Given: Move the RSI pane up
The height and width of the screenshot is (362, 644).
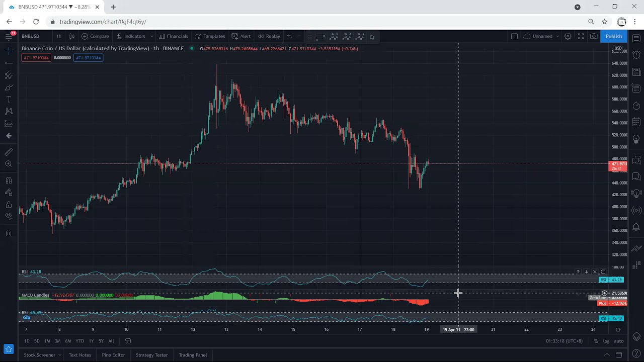Looking at the screenshot, I should coord(578,272).
